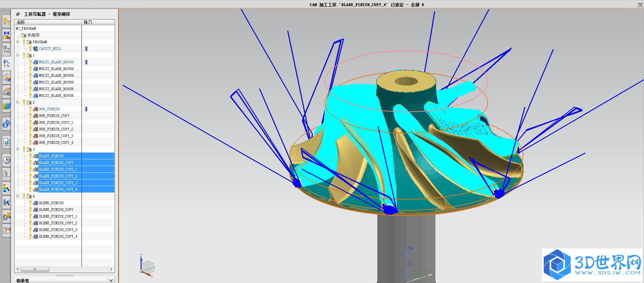644x283 pixels.
Task: Select HUB_FINISH_COPY_1 operation
Action: (56, 122)
